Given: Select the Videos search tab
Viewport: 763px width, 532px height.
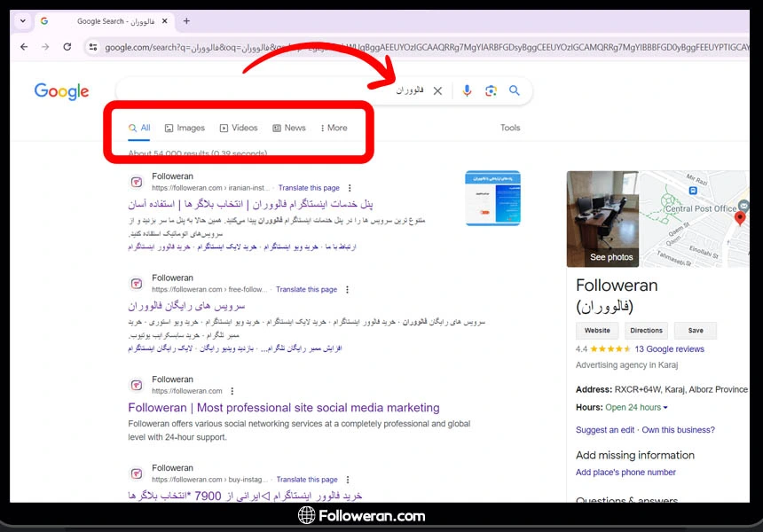Looking at the screenshot, I should tap(239, 128).
